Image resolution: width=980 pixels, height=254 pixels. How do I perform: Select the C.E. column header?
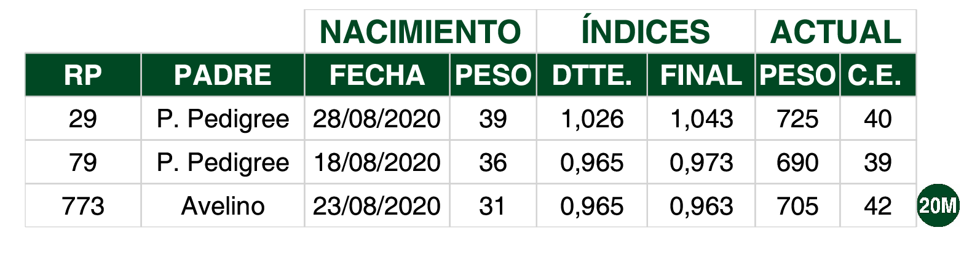click(878, 75)
